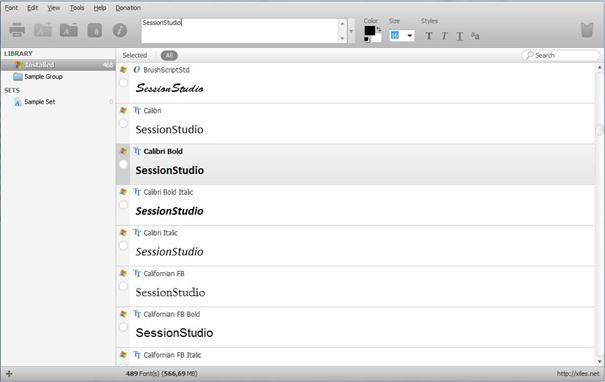Click the black foreground color swatch

click(370, 30)
